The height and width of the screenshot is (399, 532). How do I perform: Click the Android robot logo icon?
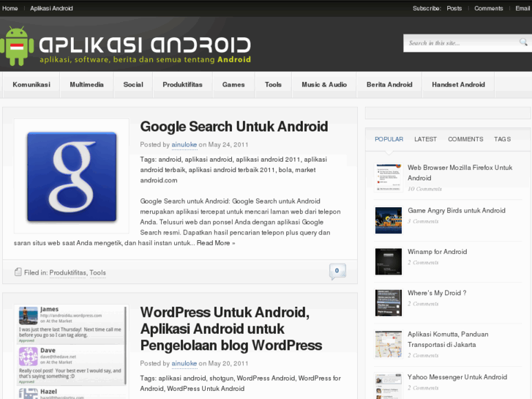coord(17,46)
